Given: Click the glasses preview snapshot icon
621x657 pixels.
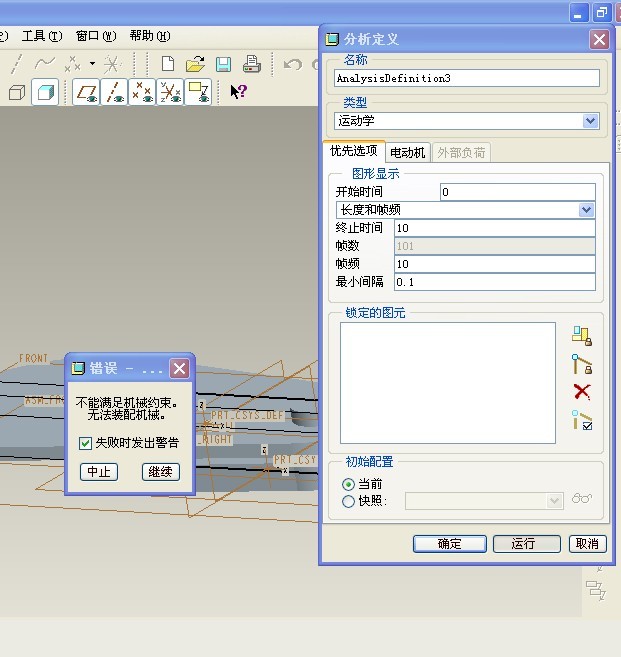Looking at the screenshot, I should 582,499.
